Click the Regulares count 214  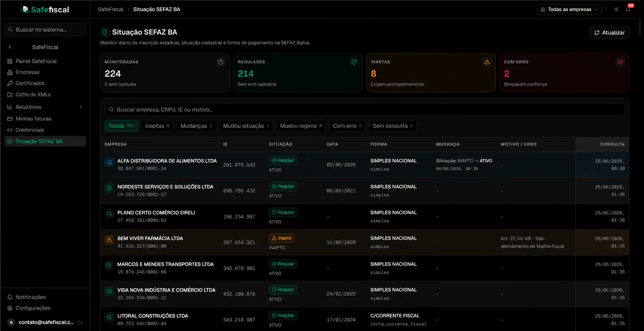pos(246,74)
